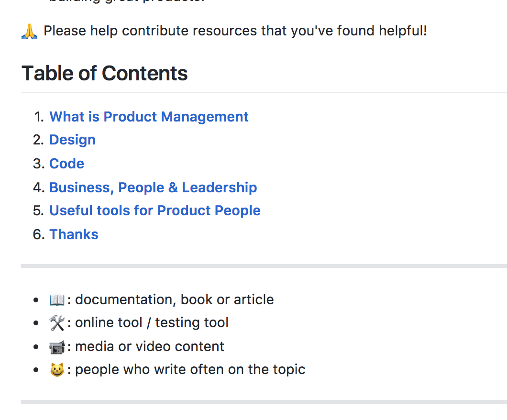Click the smiling cat face emoji
This screenshot has width=507, height=420.
(57, 369)
